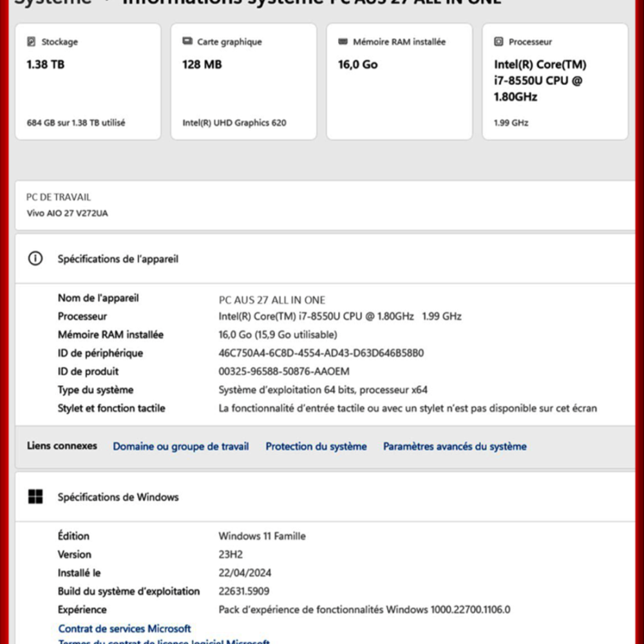Click the Stockage disk icon
This screenshot has height=644, width=644.
point(32,42)
